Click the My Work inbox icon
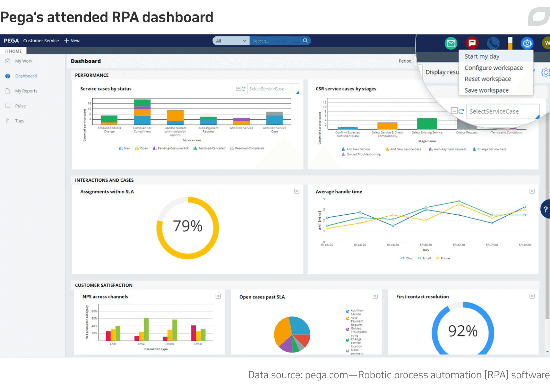The image size is (550, 392). point(8,61)
